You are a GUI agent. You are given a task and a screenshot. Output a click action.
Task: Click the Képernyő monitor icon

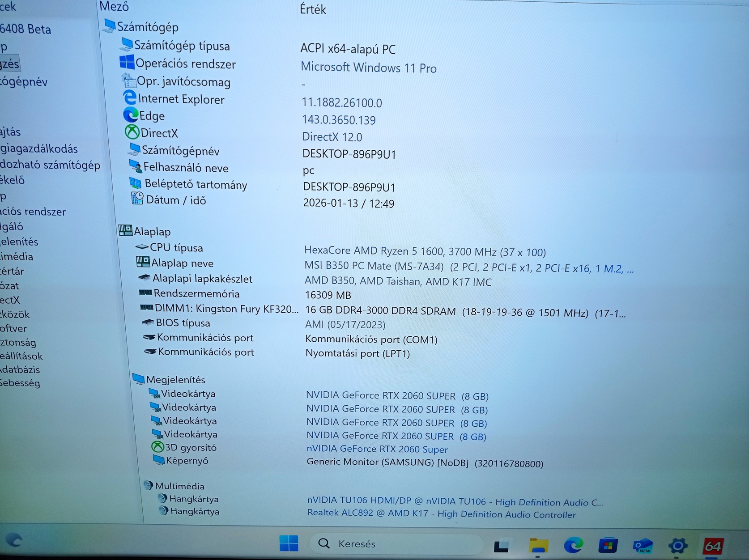(159, 460)
